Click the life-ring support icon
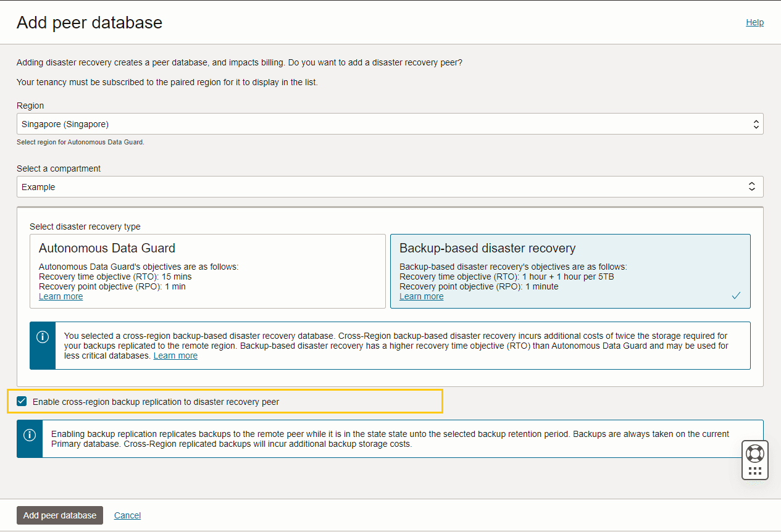Image resolution: width=781 pixels, height=532 pixels. [754, 454]
